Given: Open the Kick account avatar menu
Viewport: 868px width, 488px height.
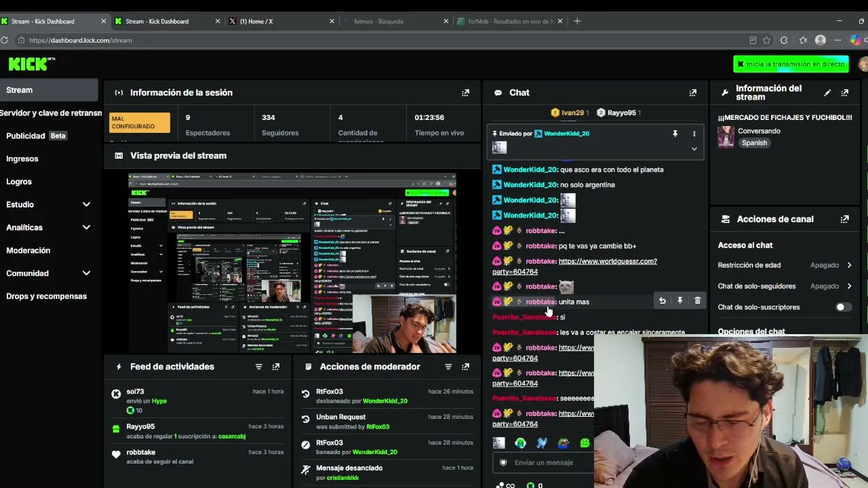Looking at the screenshot, I should (x=863, y=64).
